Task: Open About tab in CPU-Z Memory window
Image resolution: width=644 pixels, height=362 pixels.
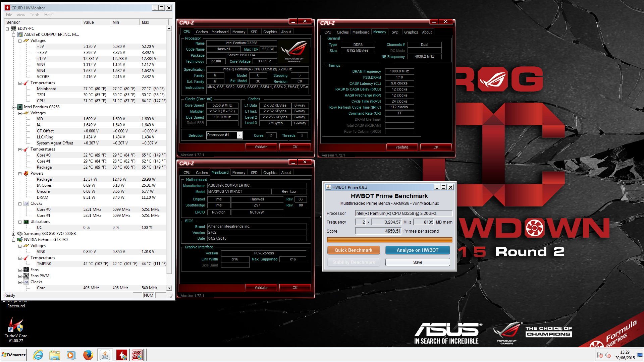Action: 427,32
